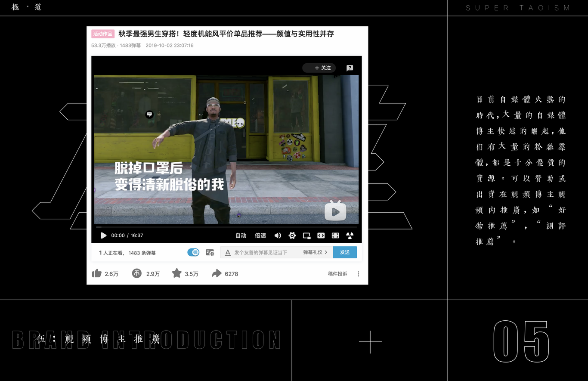The image size is (588, 381).
Task: Open 弹幕礼仪 link
Action: click(315, 252)
